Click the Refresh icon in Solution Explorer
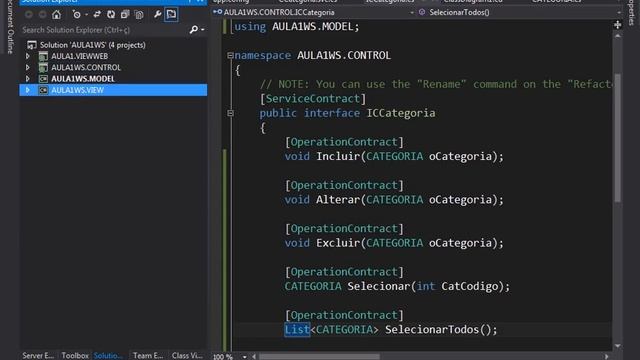The width and height of the screenshot is (640, 360). click(111, 15)
